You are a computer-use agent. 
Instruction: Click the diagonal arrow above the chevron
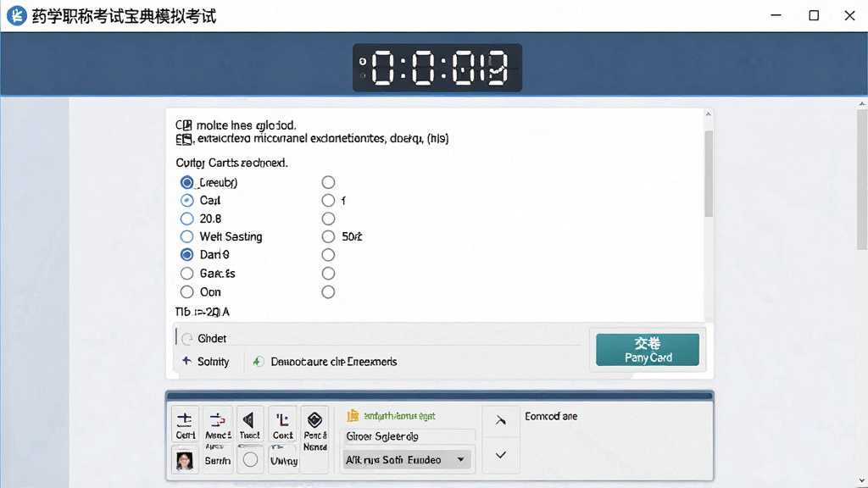(500, 420)
